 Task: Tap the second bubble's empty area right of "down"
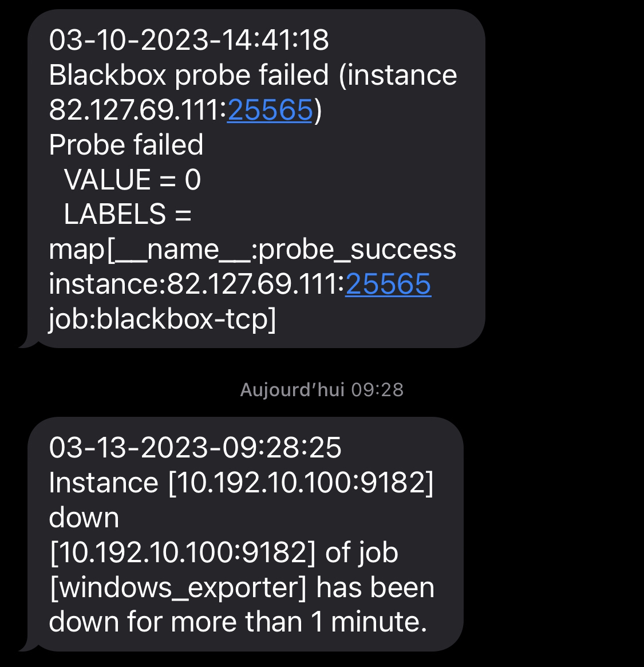pyautogui.click(x=286, y=518)
